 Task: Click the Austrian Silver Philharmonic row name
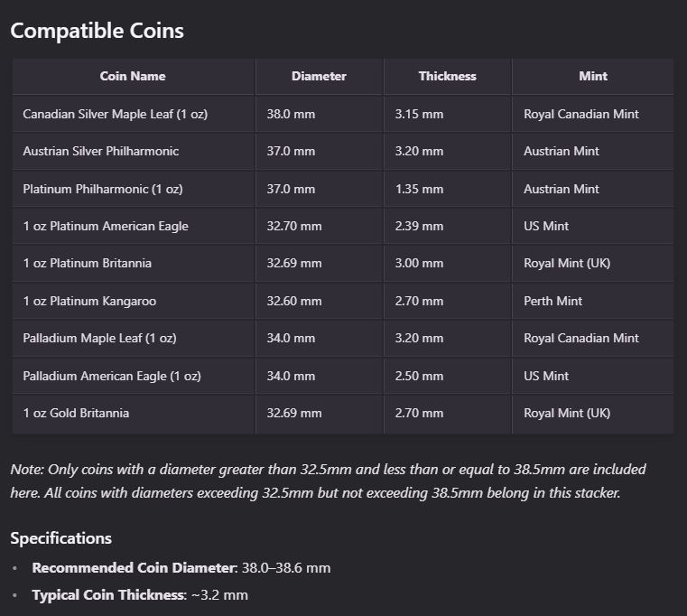(100, 152)
